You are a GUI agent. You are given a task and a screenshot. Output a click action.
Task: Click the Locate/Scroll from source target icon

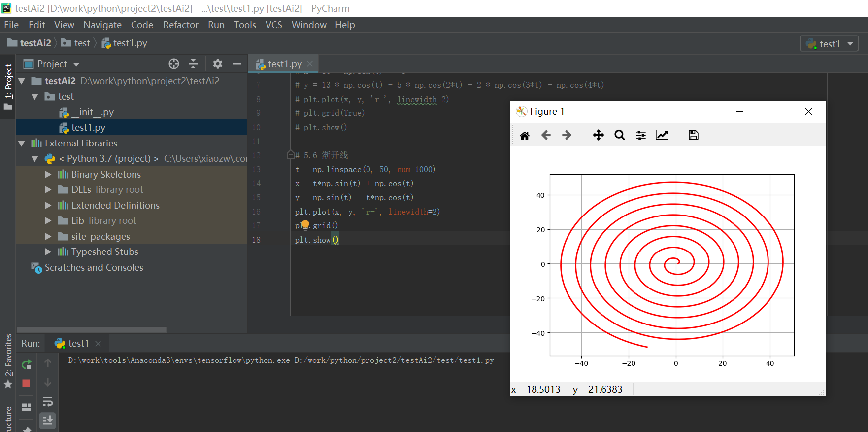click(x=174, y=64)
